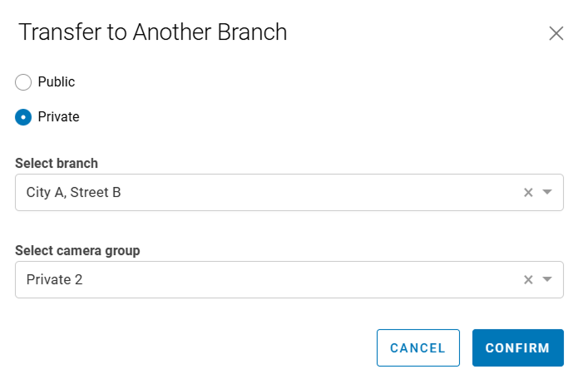
Task: Expand the Select camera group dropdown arrow
Action: pyautogui.click(x=547, y=280)
